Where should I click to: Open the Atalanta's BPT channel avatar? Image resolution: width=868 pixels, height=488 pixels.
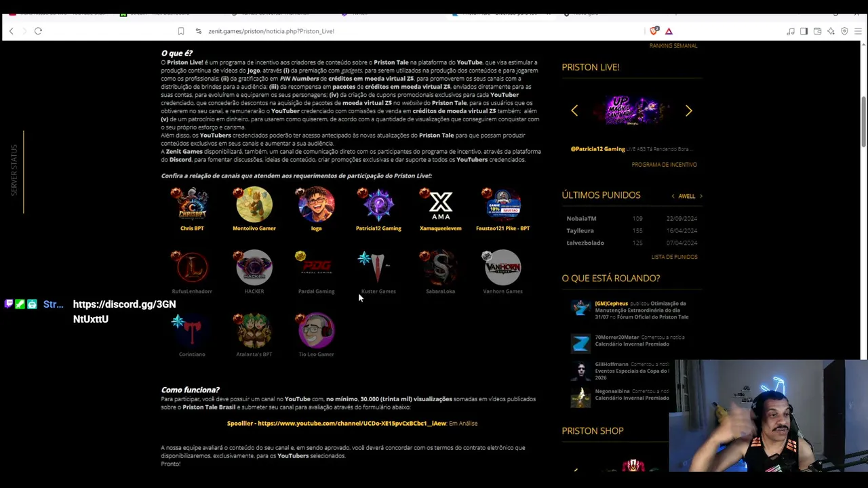click(254, 330)
